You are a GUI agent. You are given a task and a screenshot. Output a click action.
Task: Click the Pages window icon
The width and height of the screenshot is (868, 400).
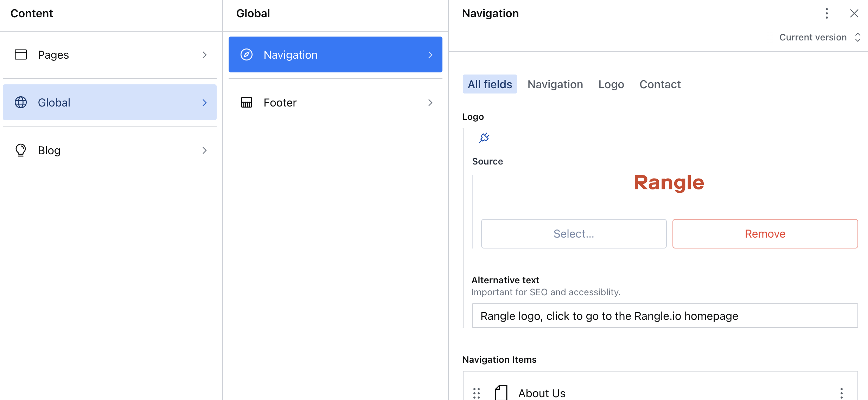21,54
